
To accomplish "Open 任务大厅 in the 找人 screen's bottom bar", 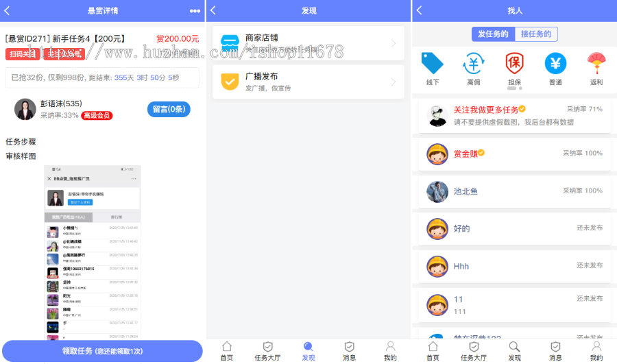I will 474,351.
